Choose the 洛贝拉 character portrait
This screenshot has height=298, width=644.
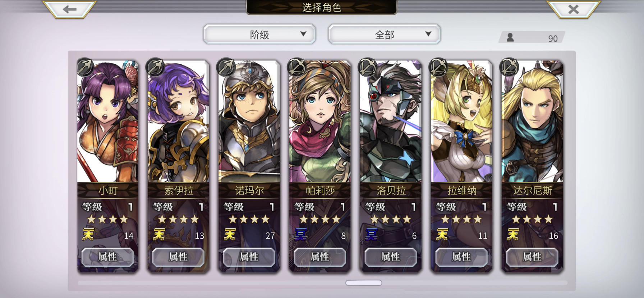[x=391, y=122]
